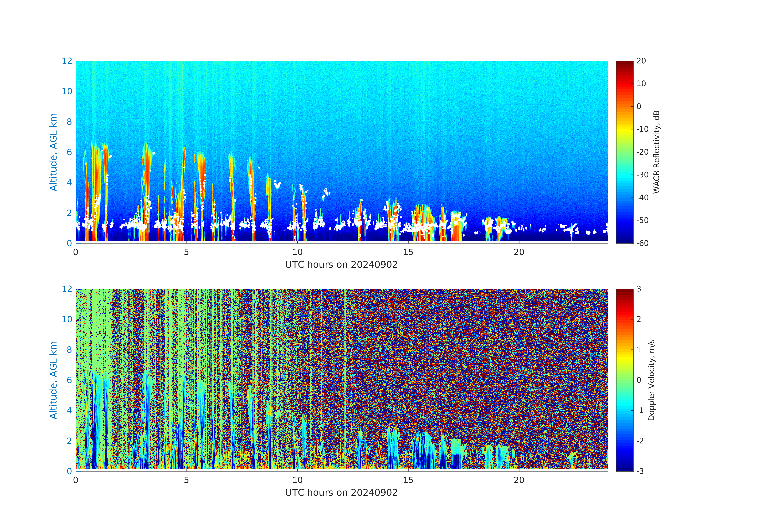The width and height of the screenshot is (775, 532).
Task: Click the WACR Reflectivity colorbar
Action: (624, 152)
